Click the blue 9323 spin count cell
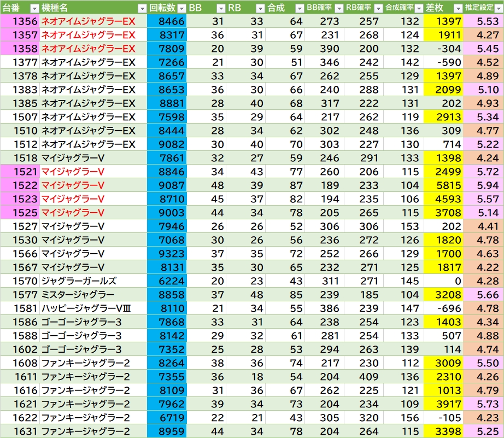 [167, 254]
